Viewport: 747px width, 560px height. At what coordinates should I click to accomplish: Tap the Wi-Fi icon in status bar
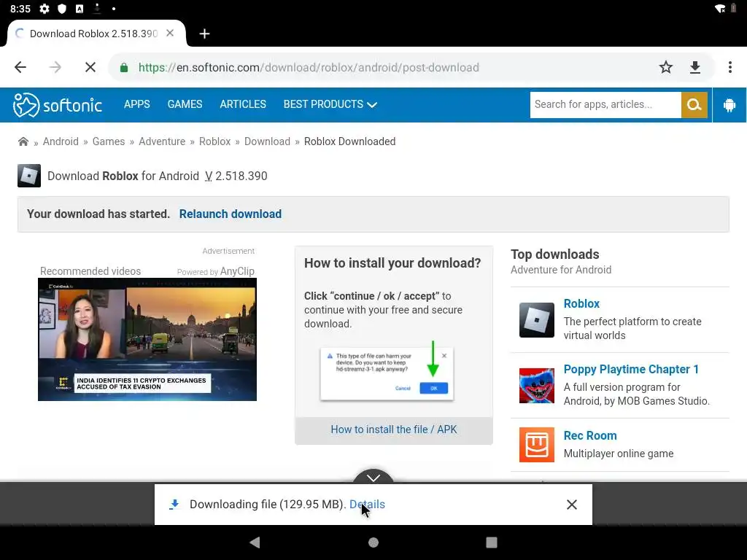click(720, 9)
